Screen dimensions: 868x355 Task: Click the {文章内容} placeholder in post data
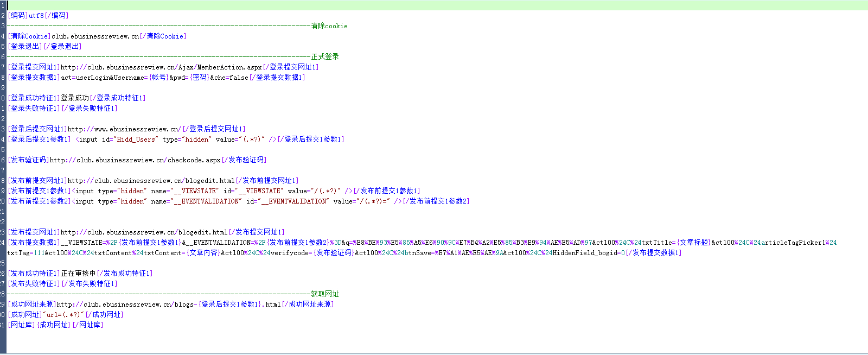pos(203,253)
